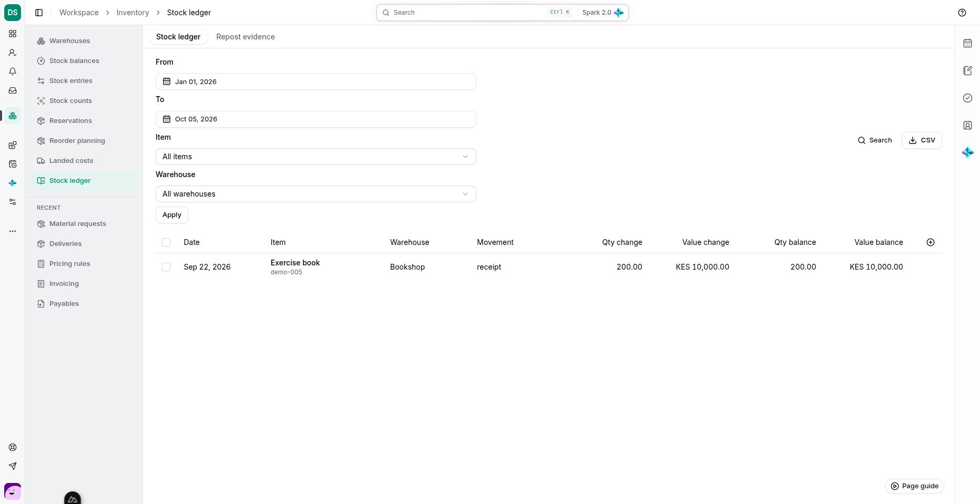
Task: Click the Search button near CSV
Action: [x=875, y=140]
